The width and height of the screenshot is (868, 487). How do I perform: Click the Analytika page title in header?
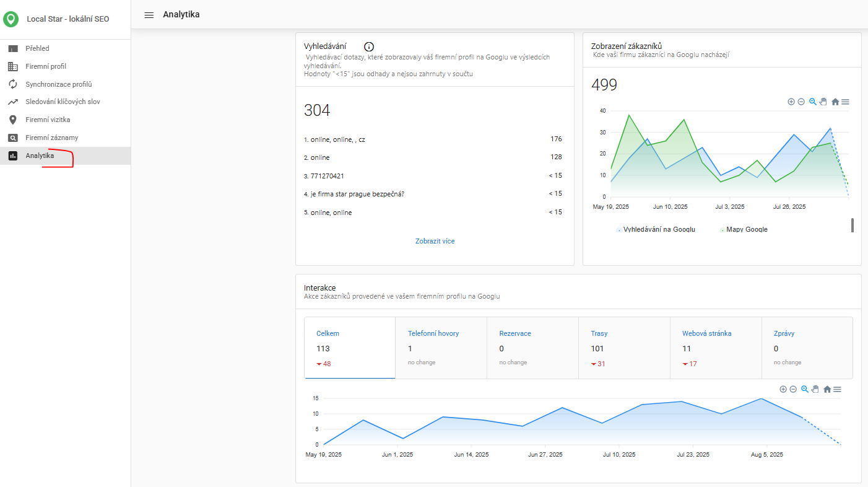point(181,14)
